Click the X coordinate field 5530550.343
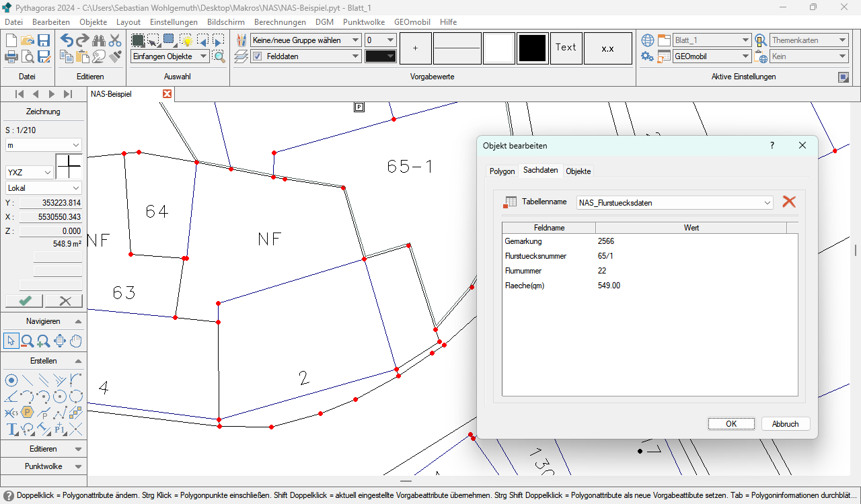This screenshot has height=504, width=861. pyautogui.click(x=50, y=217)
